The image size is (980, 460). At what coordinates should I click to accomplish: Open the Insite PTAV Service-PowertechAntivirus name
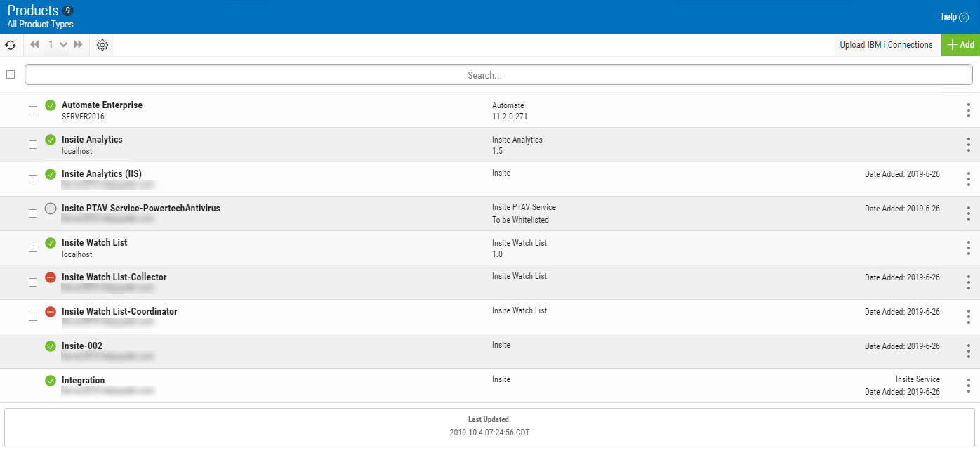click(141, 209)
